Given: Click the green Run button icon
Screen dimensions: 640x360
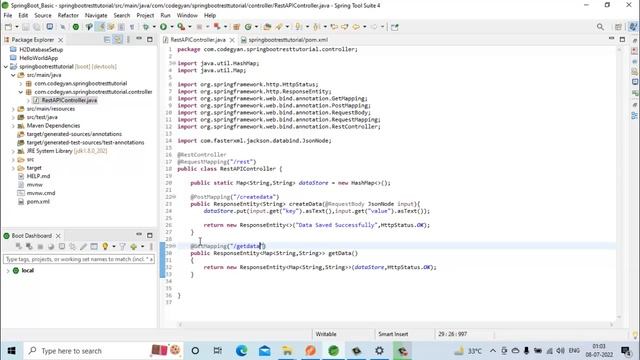Looking at the screenshot, I should [163, 27].
